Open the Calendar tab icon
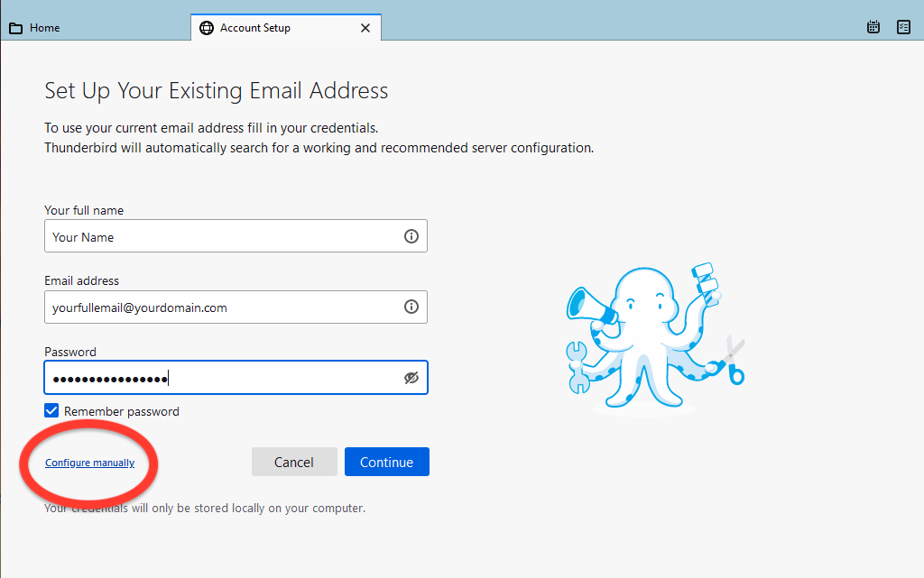 [873, 27]
